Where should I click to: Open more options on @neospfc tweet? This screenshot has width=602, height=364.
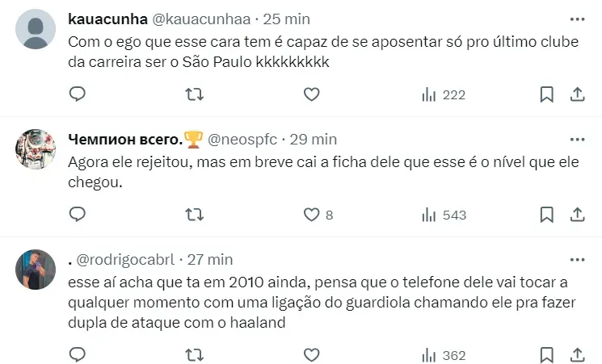tap(577, 139)
